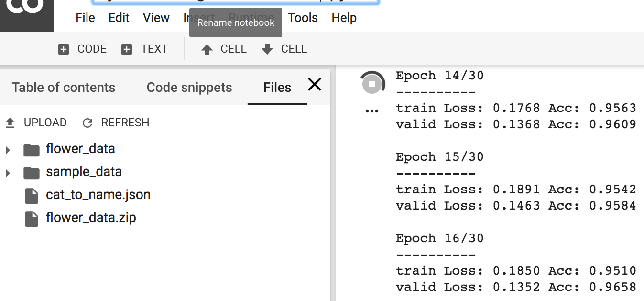Select the cat_to_name.json file
The width and height of the screenshot is (644, 301).
click(x=98, y=195)
